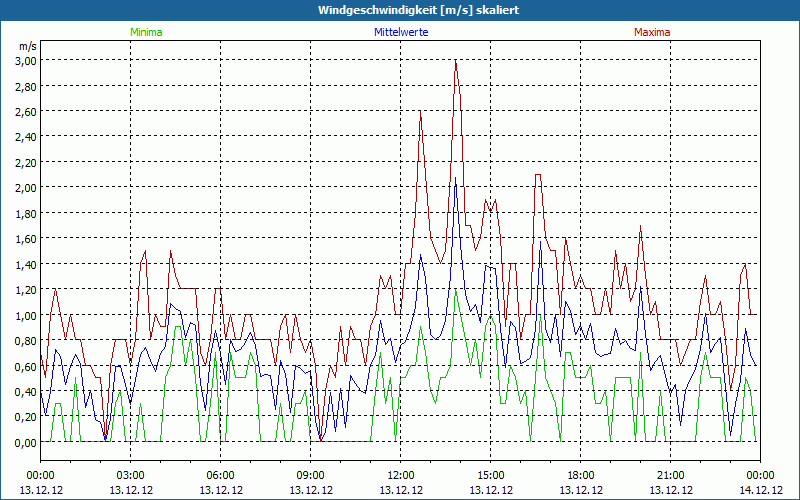Click the 06:00 time axis label
800x500 pixels.
(x=220, y=476)
